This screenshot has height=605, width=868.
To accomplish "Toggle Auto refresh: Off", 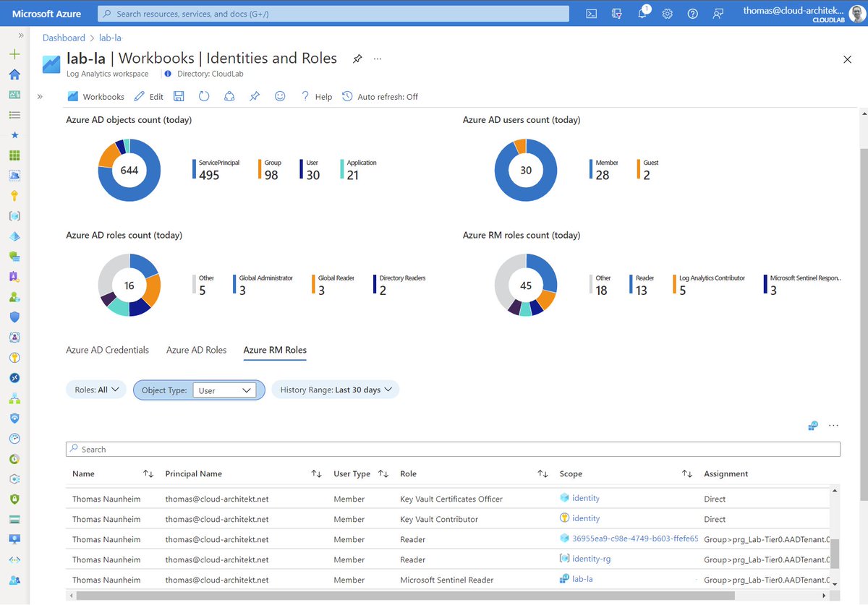I will click(x=380, y=96).
